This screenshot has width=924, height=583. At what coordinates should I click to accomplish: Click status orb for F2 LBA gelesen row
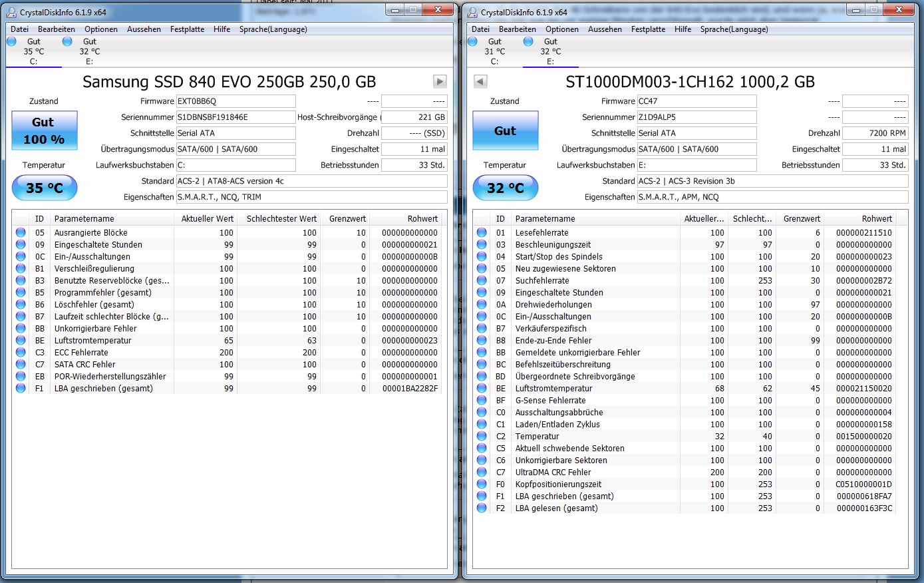click(x=482, y=508)
